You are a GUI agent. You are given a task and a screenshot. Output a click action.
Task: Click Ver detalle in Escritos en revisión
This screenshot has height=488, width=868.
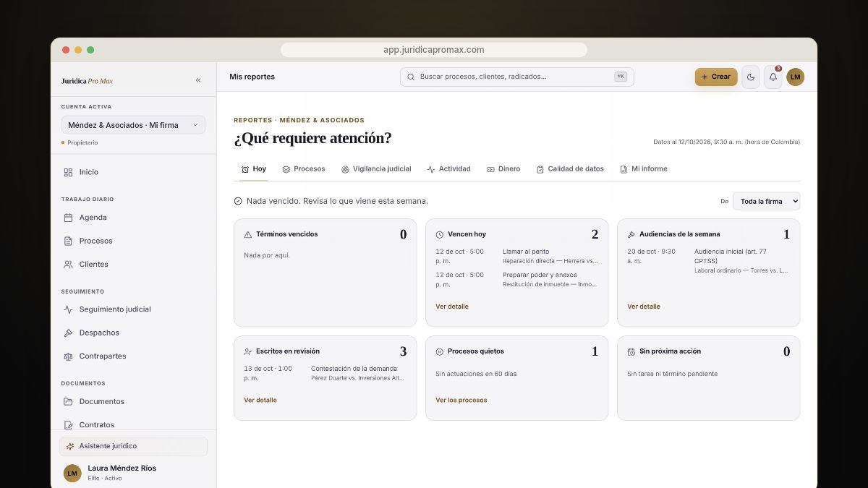260,400
